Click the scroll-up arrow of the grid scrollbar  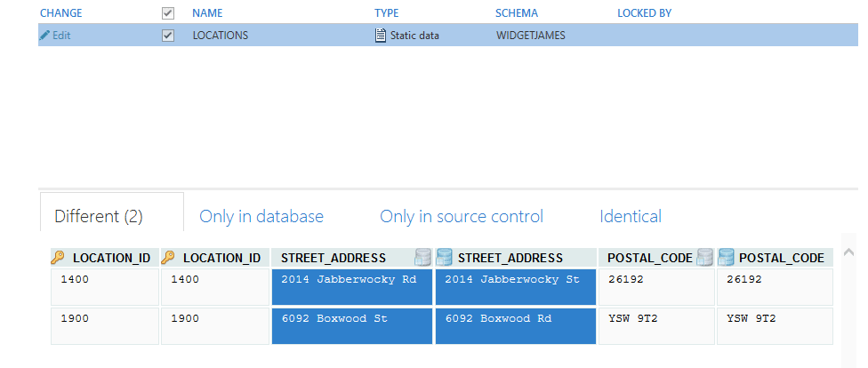848,252
